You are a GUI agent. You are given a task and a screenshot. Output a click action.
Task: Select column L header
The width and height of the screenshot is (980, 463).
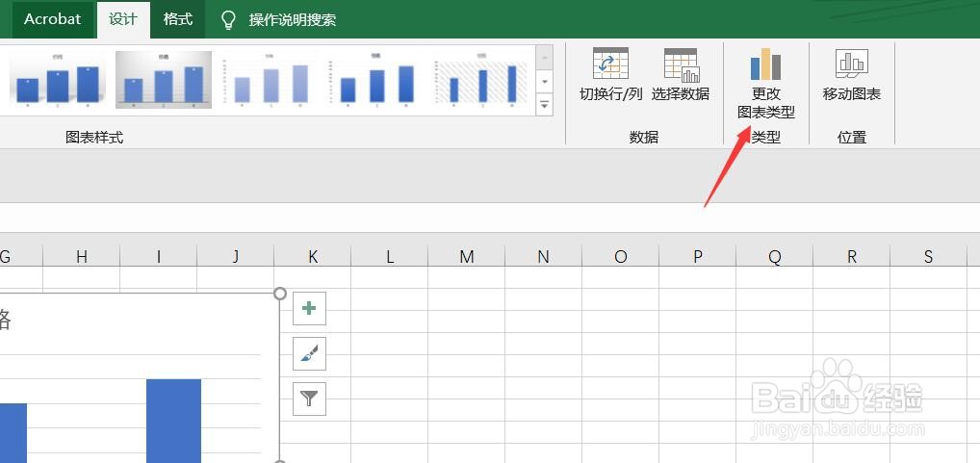[x=389, y=256]
